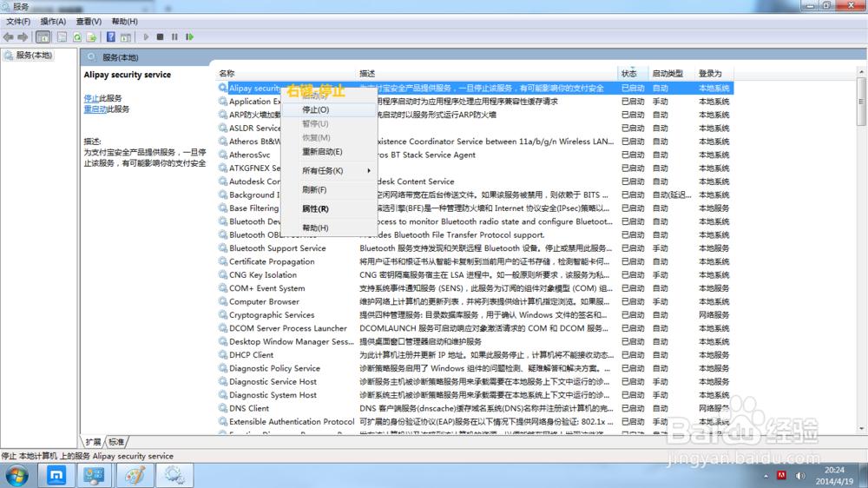Image resolution: width=868 pixels, height=488 pixels.
Task: Click the Stop Service square icon
Action: [160, 37]
